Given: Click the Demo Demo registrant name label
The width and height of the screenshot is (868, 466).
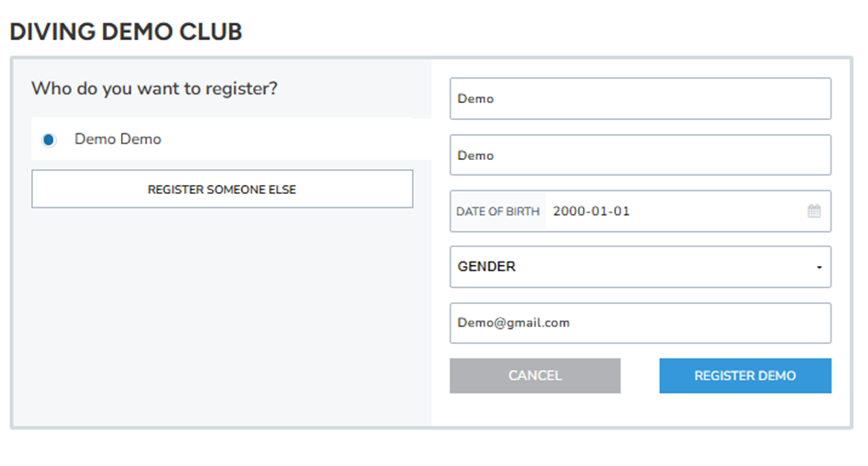Looking at the screenshot, I should pyautogui.click(x=118, y=140).
